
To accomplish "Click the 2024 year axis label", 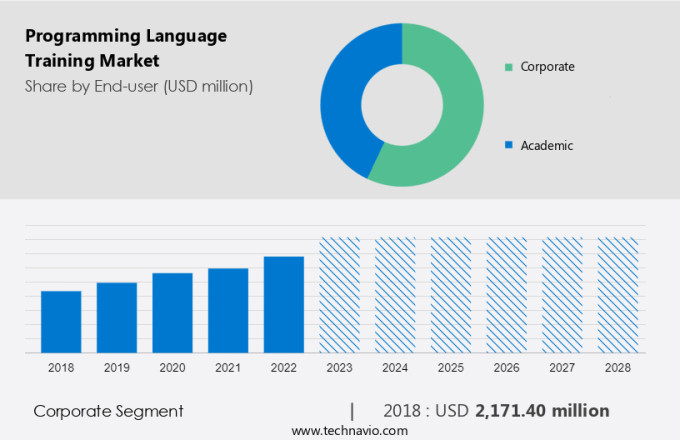I will click(395, 368).
